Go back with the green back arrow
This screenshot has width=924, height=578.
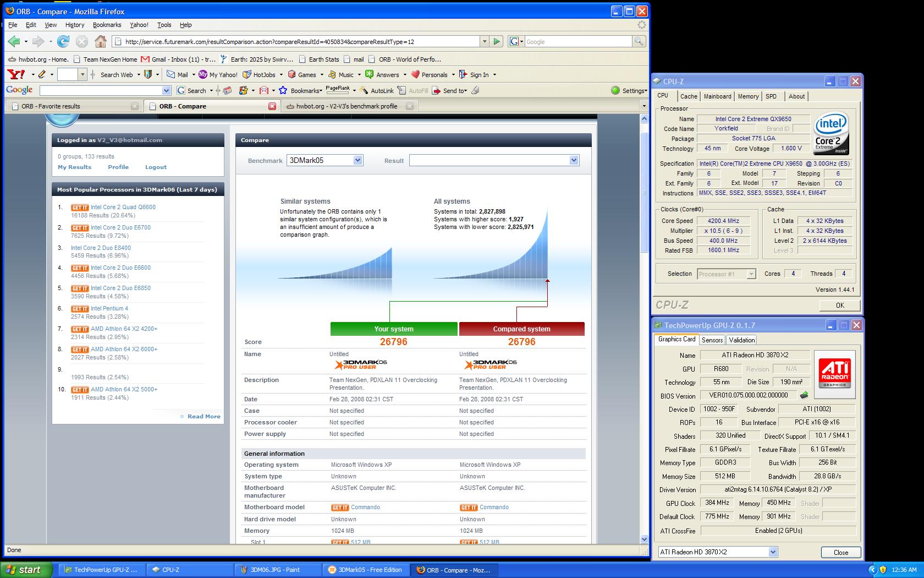[x=14, y=41]
